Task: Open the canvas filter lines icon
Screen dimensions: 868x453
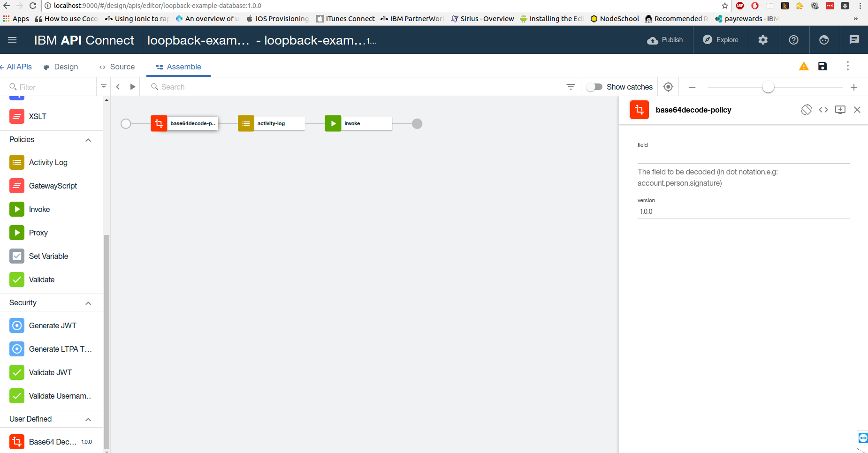Action: [x=571, y=87]
